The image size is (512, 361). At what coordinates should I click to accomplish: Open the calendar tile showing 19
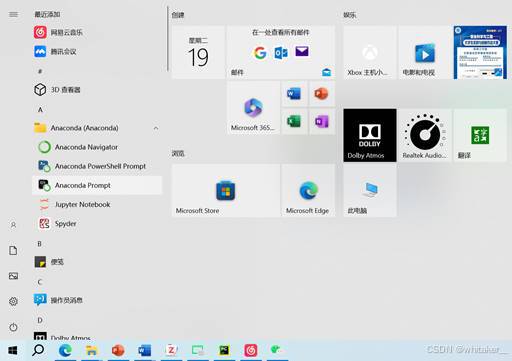pos(198,52)
